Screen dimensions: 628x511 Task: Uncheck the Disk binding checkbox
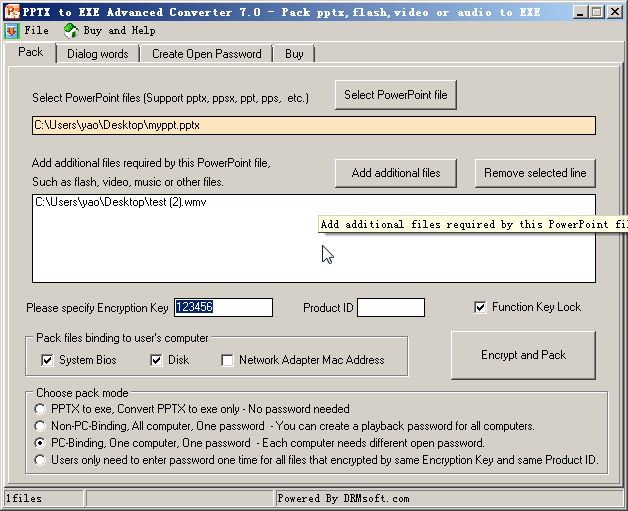[x=156, y=360]
